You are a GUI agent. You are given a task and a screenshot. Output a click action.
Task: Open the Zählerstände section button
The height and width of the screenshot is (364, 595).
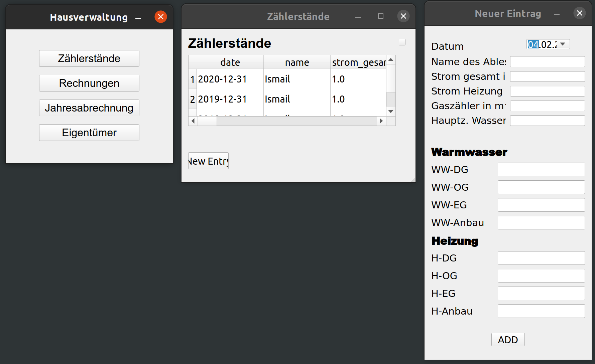pyautogui.click(x=89, y=58)
